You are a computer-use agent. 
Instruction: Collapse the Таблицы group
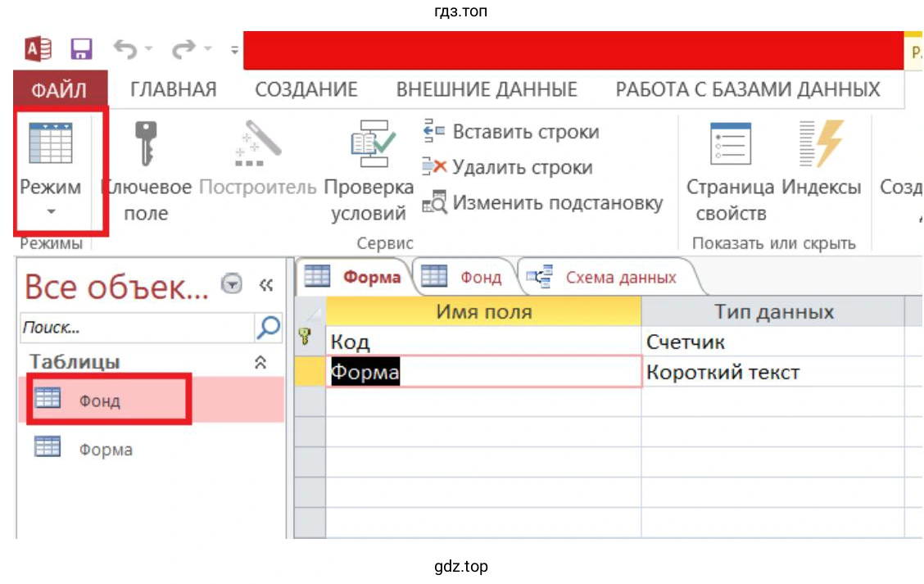tap(260, 362)
